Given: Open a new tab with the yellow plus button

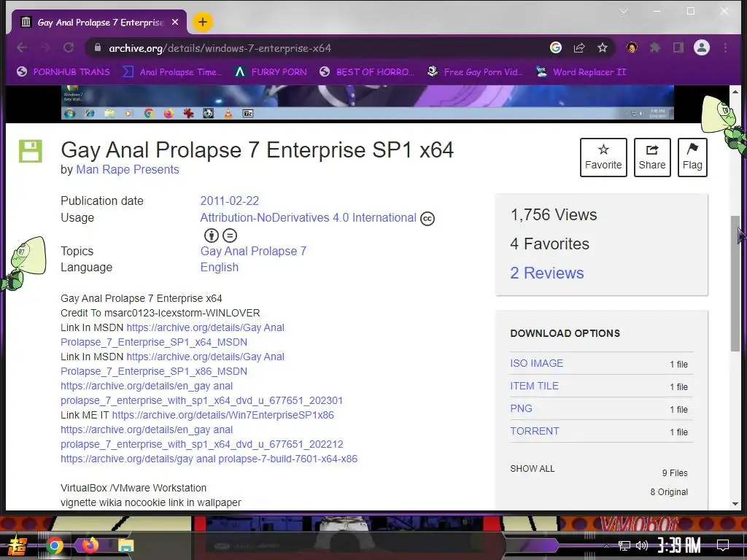Looking at the screenshot, I should click(x=203, y=22).
